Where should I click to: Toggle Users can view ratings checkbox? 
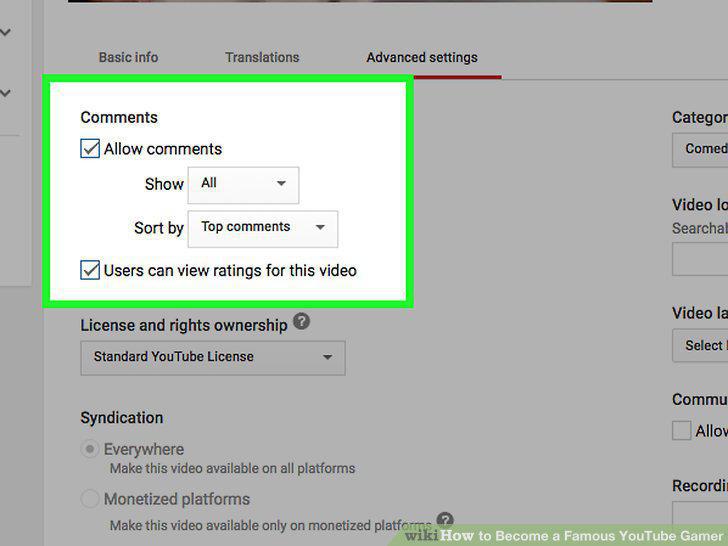tap(90, 270)
